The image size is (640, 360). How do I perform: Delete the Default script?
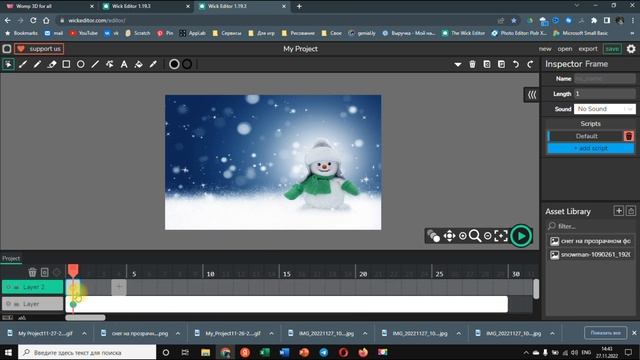pyautogui.click(x=629, y=136)
